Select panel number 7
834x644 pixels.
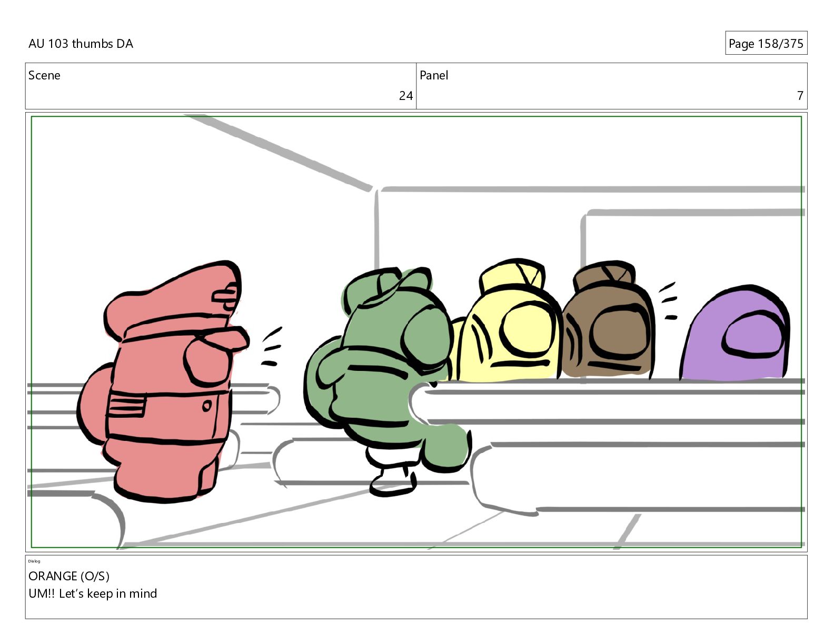(x=800, y=96)
